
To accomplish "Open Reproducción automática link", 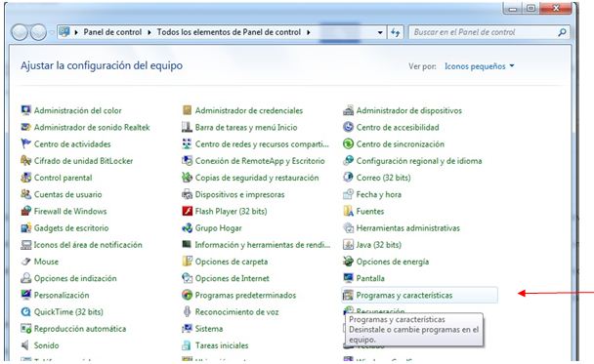I will (x=80, y=329).
